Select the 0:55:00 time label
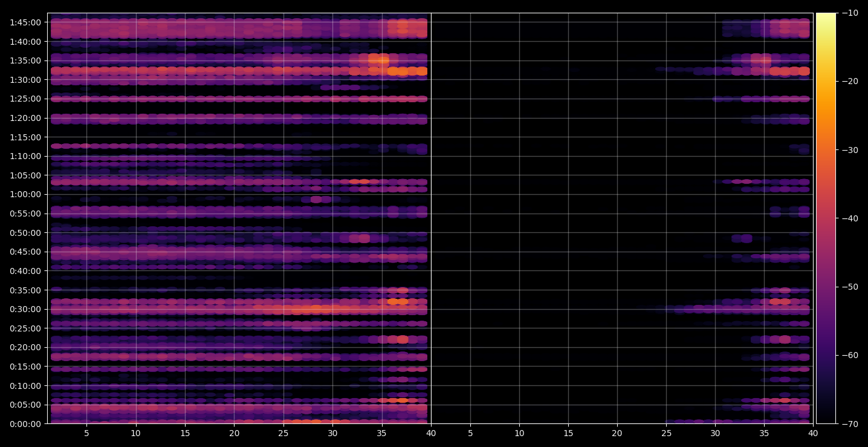This screenshot has width=868, height=447. (25, 214)
